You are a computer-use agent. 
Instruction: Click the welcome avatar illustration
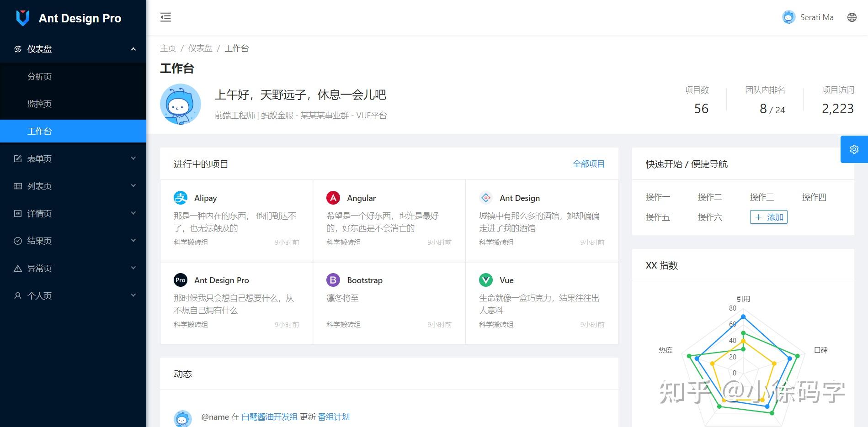click(181, 104)
